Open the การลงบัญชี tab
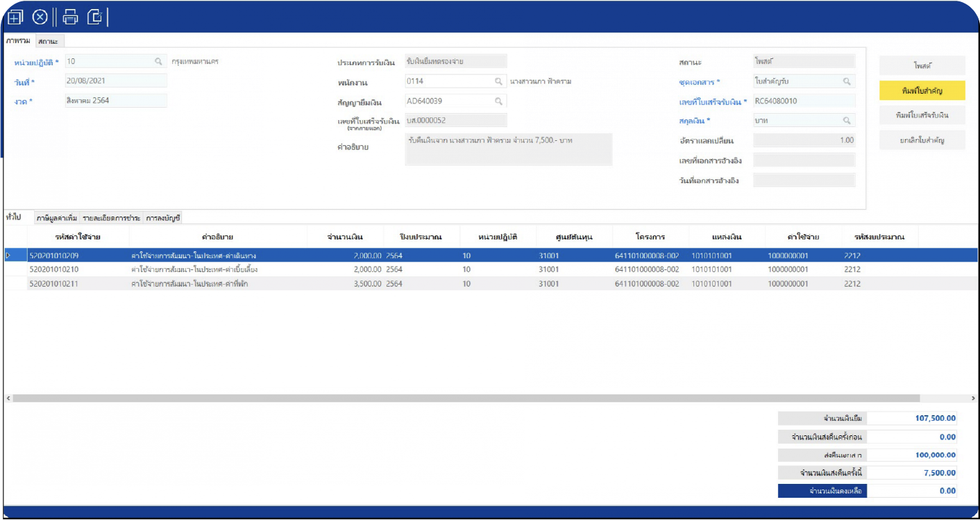Screen dimensions: 980x520 pos(163,218)
